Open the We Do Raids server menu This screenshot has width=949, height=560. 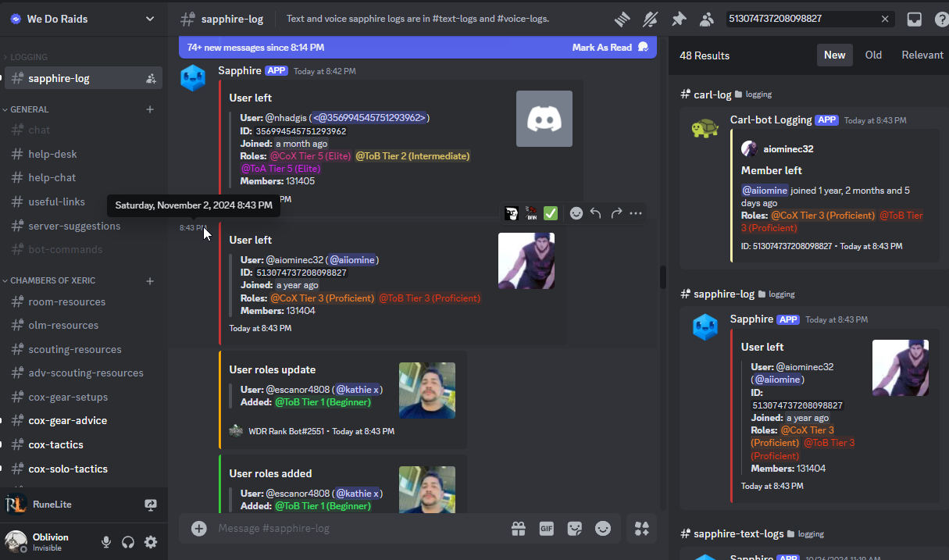pyautogui.click(x=84, y=19)
